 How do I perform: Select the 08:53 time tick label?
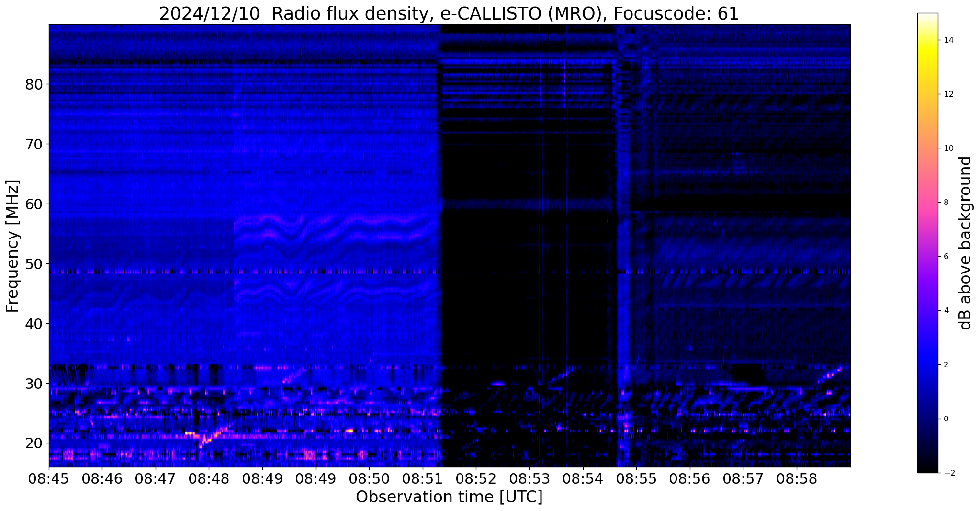click(x=529, y=478)
